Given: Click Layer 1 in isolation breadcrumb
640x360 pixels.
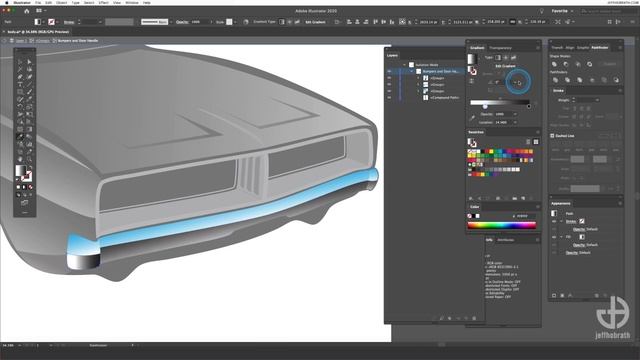Looking at the screenshot, I should 21,41.
